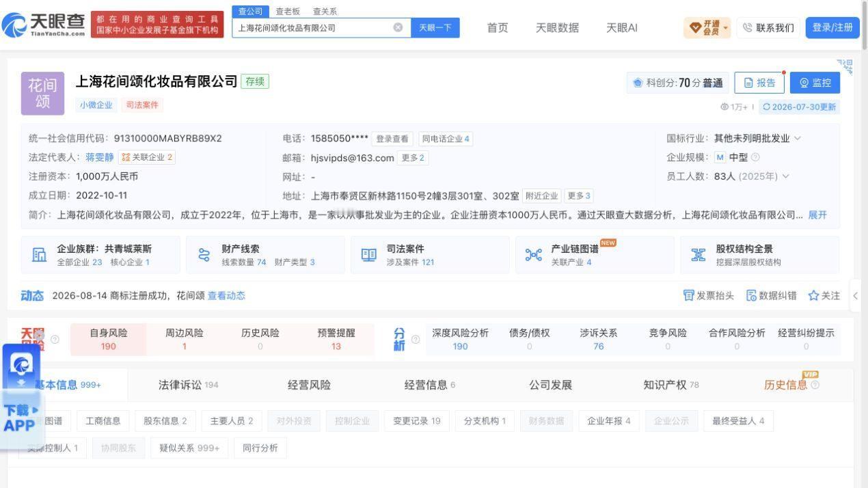The image size is (868, 488).
Task: Switch to the 法律诉讼 tab
Action: click(188, 385)
